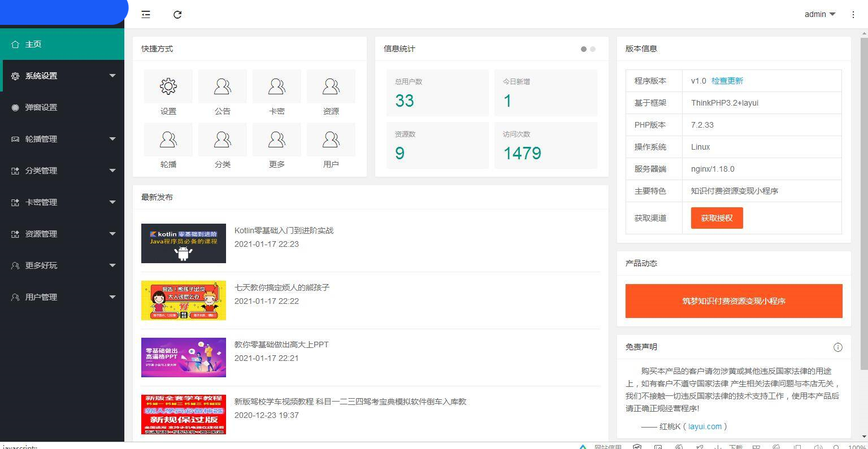Open the admin account dropdown
Screen dimensions: 868x449
(x=819, y=15)
